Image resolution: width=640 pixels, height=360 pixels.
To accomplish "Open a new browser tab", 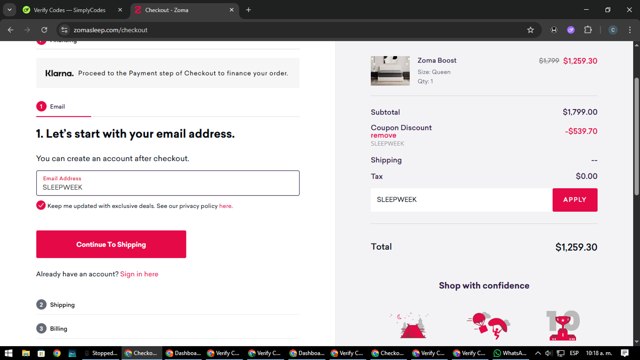I will coord(248,10).
